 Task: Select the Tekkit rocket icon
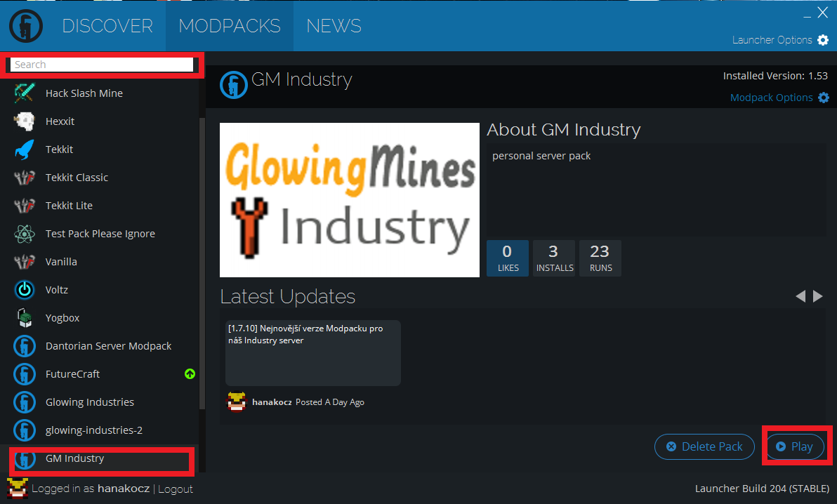tap(24, 150)
